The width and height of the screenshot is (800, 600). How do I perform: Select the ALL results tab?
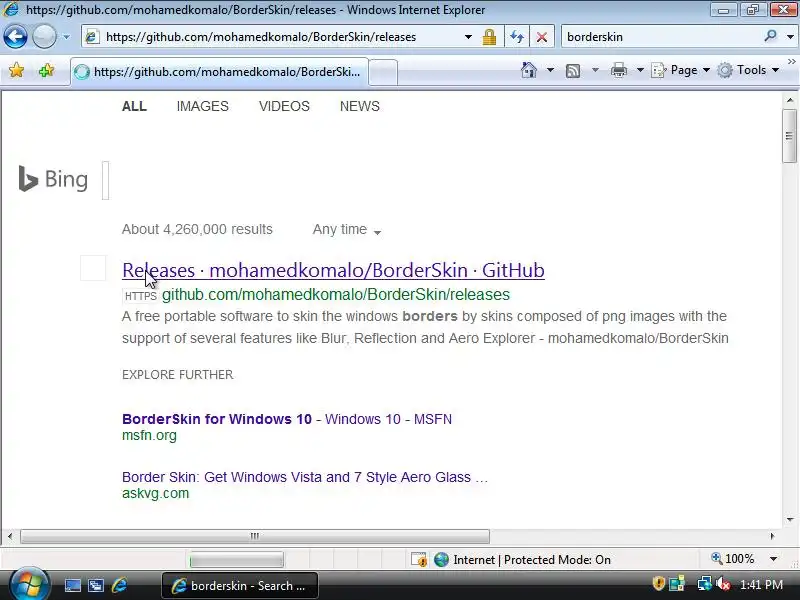point(134,106)
